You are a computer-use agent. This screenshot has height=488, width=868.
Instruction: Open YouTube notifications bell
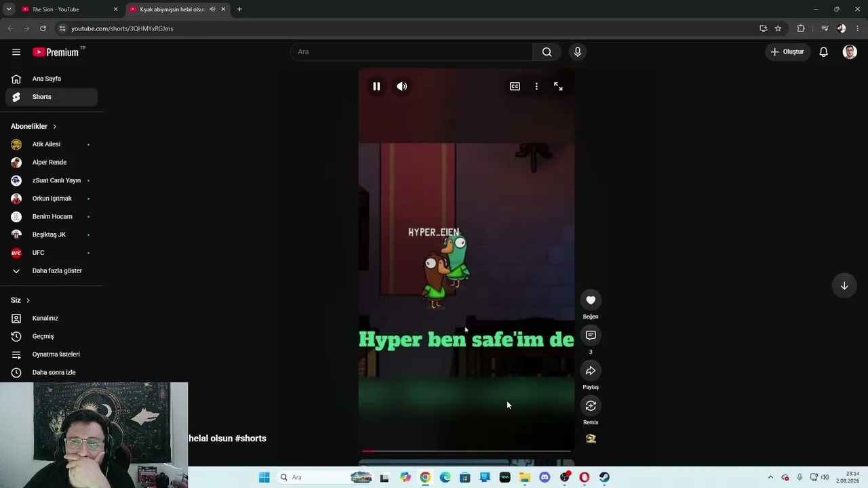(824, 52)
